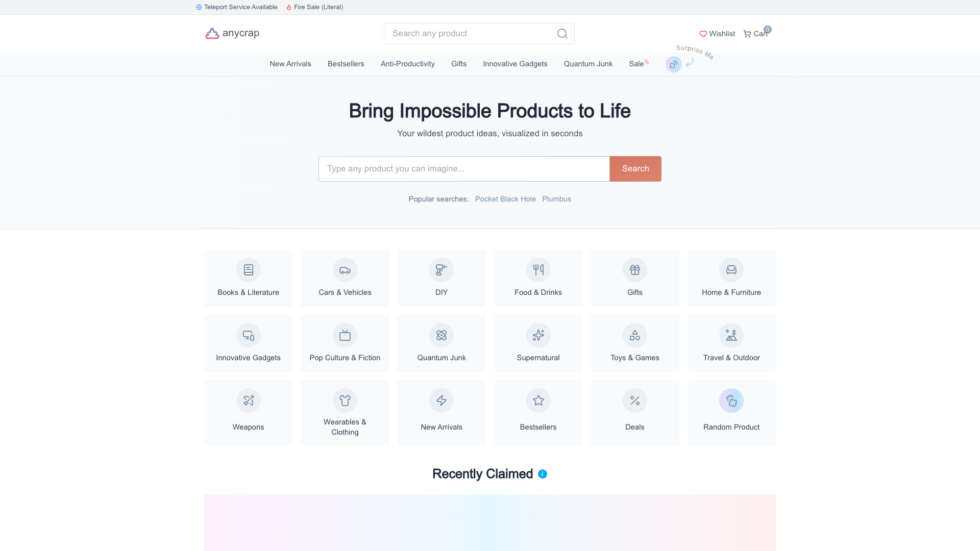The image size is (980, 551).
Task: Open the Food & Drinks utensils icon
Action: (538, 270)
